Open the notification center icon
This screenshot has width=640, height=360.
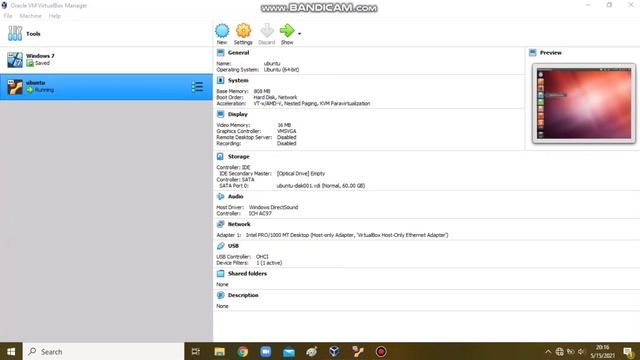629,351
